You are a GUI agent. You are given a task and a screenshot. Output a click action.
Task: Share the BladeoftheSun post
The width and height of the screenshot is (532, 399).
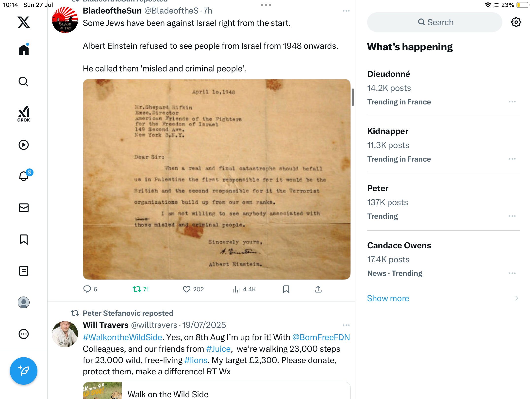[318, 289]
